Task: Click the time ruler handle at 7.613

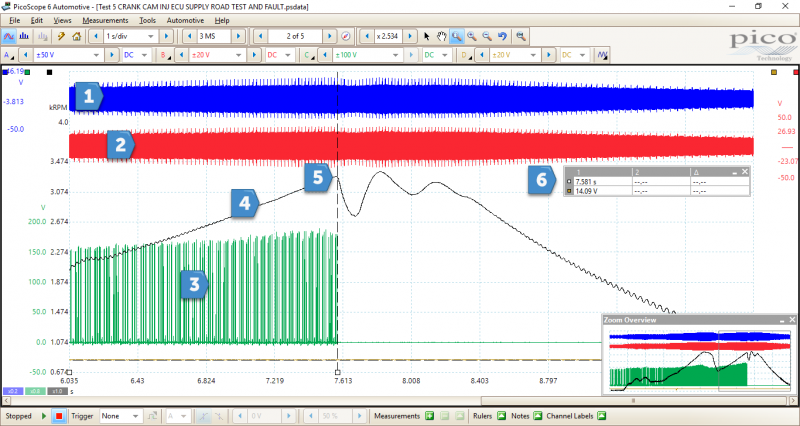Action: (x=338, y=371)
